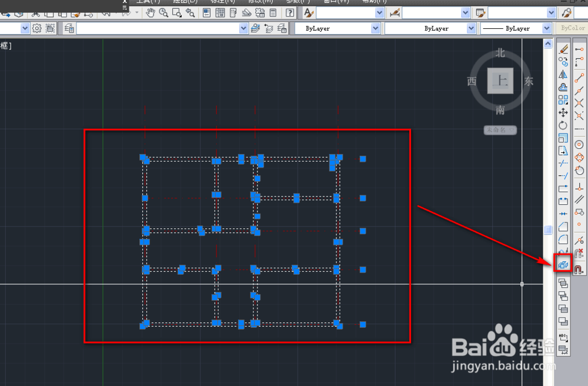The height and width of the screenshot is (386, 588).
Task: Click the Pan hand tool
Action: [x=151, y=13]
